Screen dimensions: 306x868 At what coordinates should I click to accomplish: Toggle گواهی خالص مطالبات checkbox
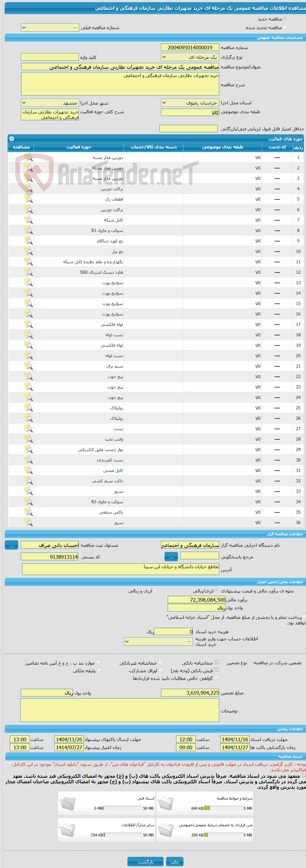coord(216,678)
